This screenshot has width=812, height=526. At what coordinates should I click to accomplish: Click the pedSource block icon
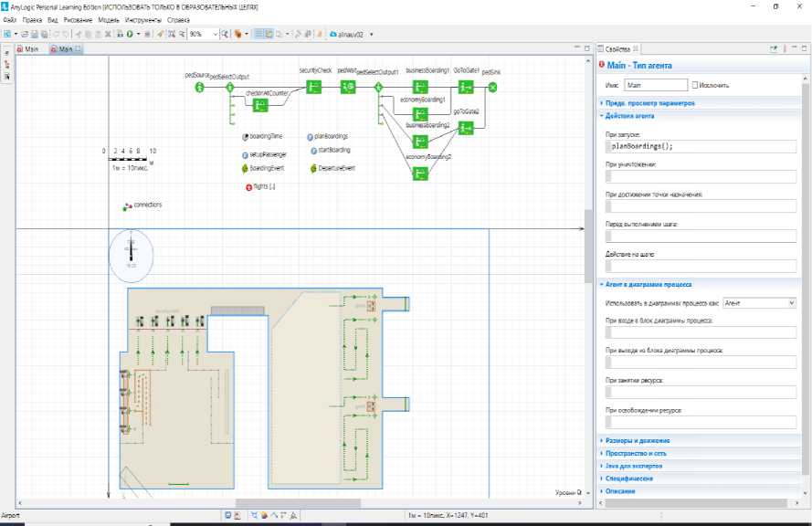tap(199, 88)
